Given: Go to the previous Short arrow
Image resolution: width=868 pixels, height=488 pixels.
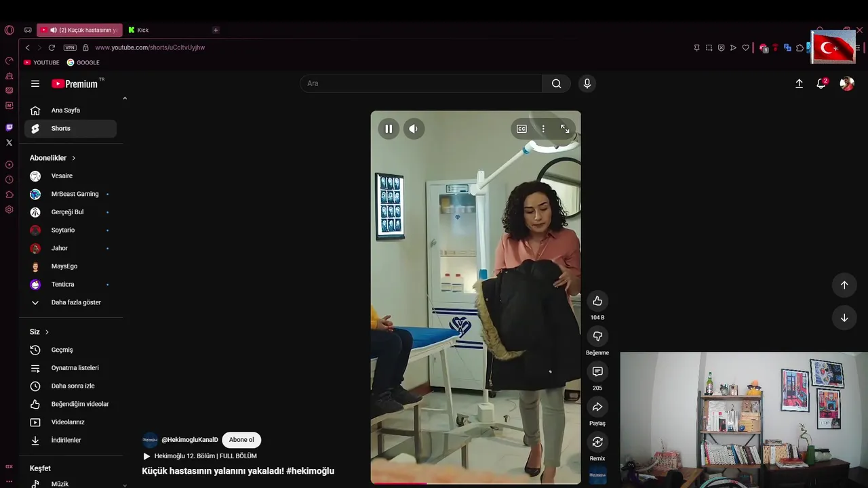Looking at the screenshot, I should tap(844, 285).
